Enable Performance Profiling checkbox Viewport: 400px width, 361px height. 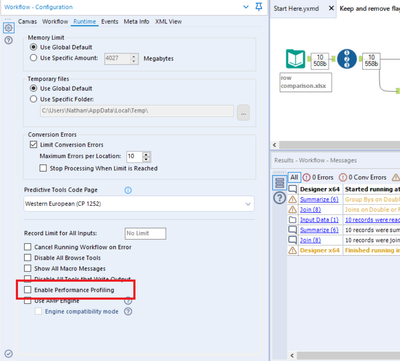click(x=28, y=290)
